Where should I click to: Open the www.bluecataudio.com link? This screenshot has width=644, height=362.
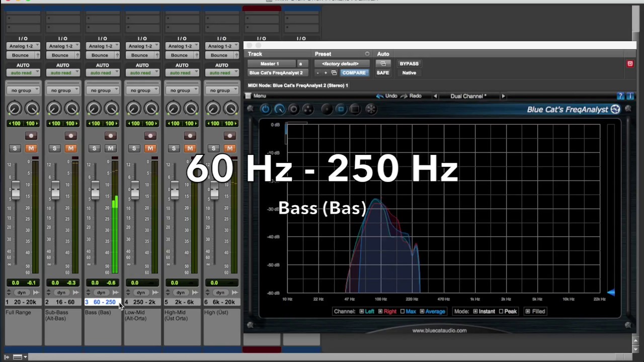[439, 331]
